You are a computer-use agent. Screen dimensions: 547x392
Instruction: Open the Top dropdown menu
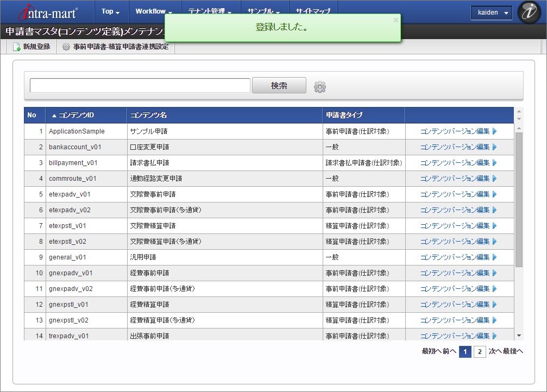point(110,10)
